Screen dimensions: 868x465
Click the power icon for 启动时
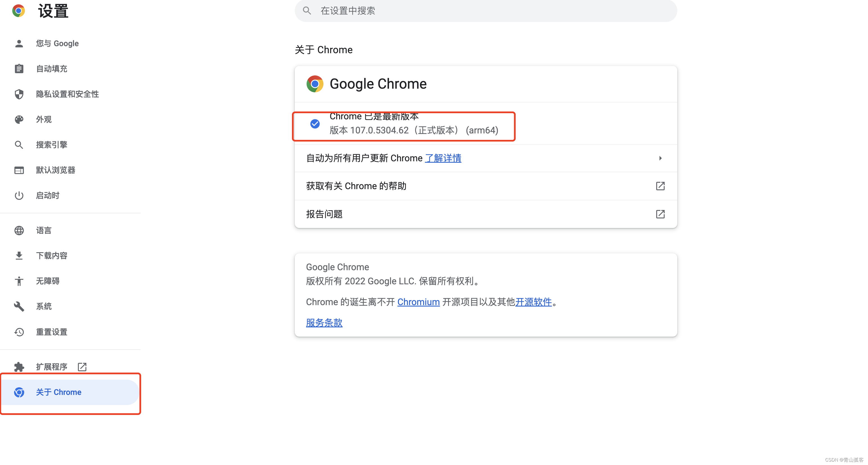click(19, 196)
